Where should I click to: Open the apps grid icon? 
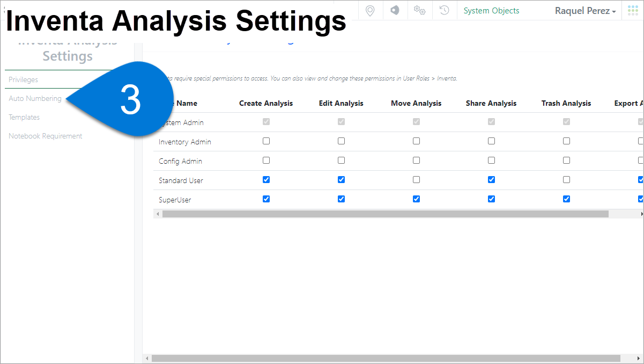(x=633, y=10)
